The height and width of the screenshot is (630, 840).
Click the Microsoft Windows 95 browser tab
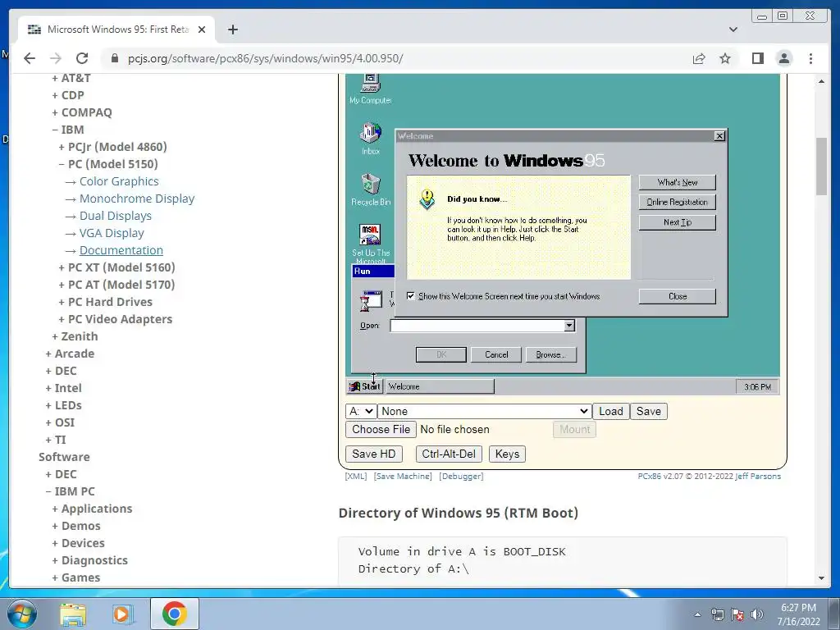[116, 30]
